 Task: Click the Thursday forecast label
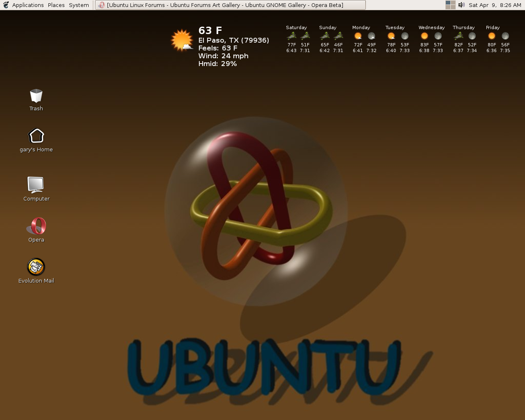pyautogui.click(x=463, y=27)
